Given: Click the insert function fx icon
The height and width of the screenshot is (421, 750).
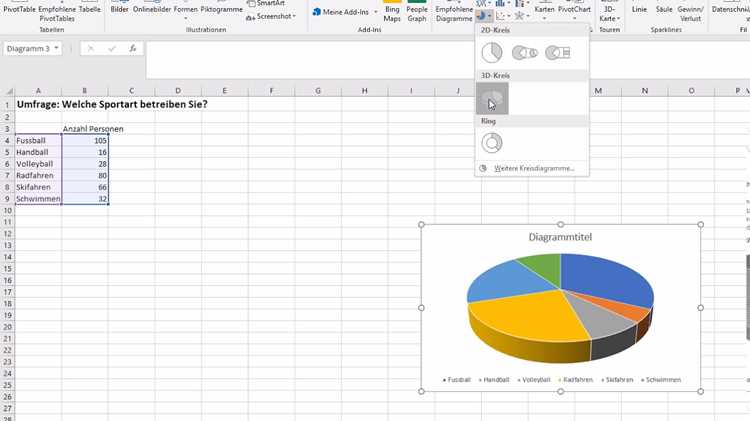Looking at the screenshot, I should [133, 48].
